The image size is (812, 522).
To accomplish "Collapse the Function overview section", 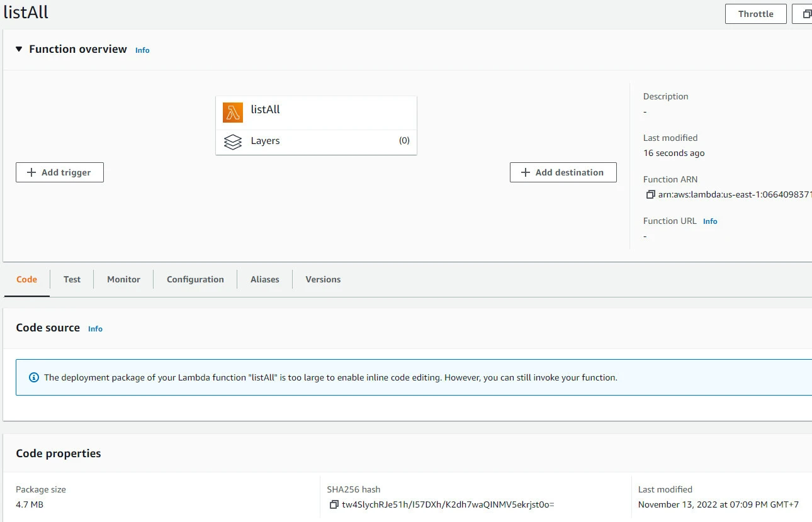I will tap(19, 49).
